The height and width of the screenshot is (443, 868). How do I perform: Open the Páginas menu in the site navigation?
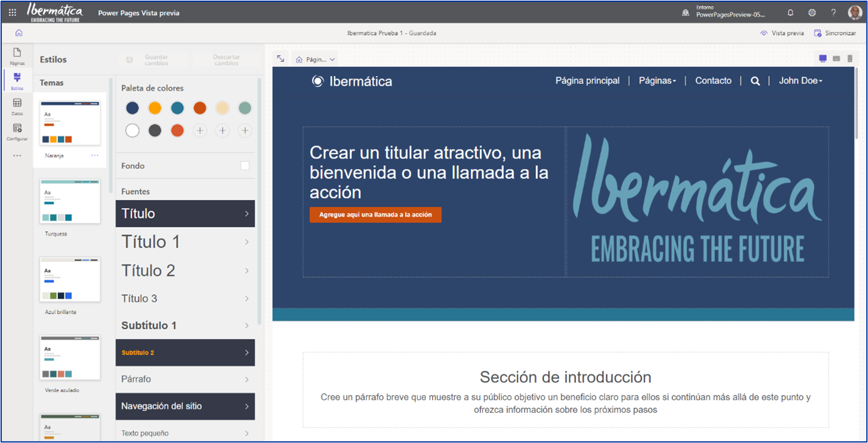point(657,80)
